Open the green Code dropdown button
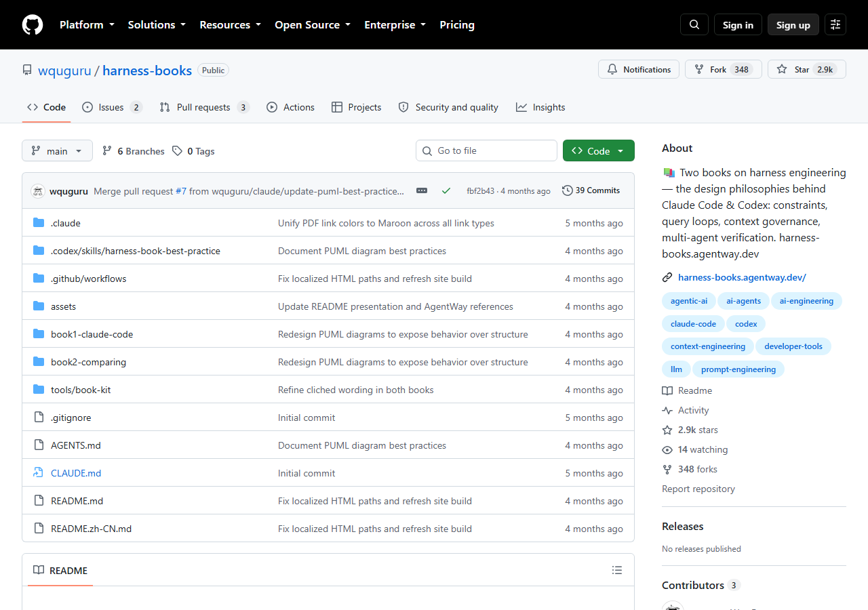This screenshot has width=868, height=610. pyautogui.click(x=599, y=151)
